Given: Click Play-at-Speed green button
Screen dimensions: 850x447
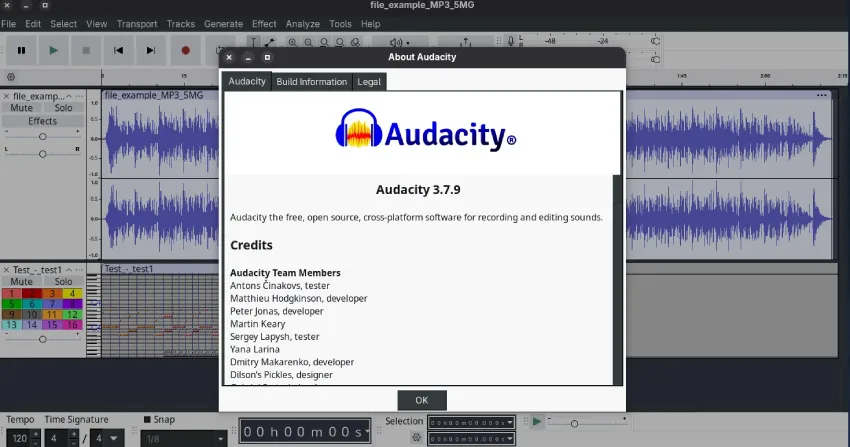Looking at the screenshot, I should pos(537,422).
